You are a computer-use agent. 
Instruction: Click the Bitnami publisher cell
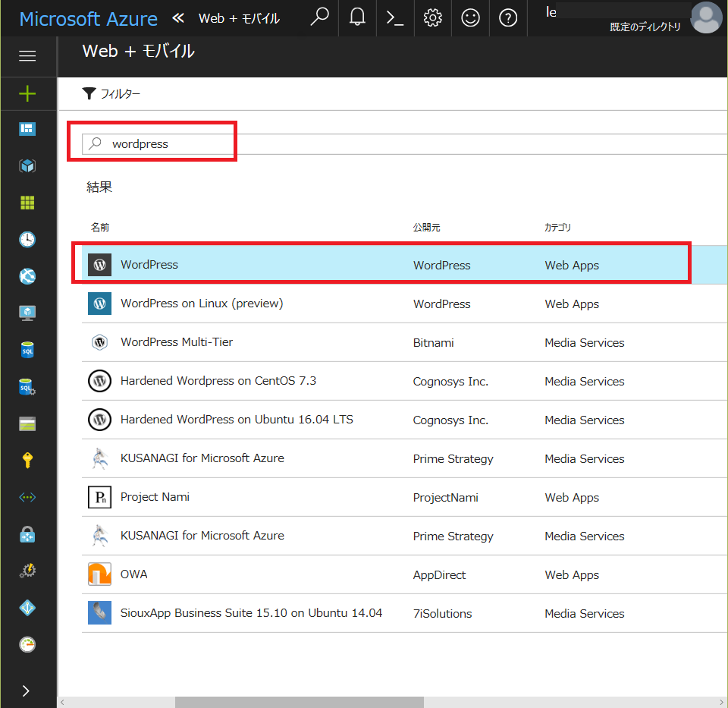click(433, 343)
